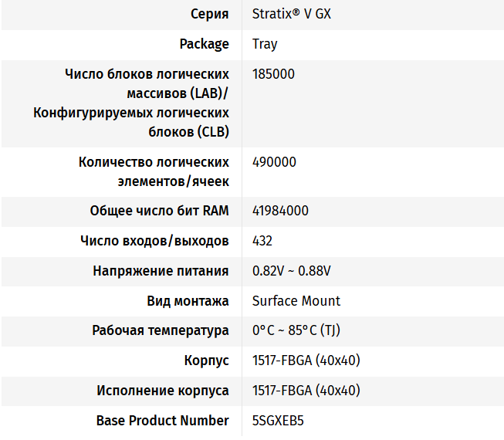504x440 pixels.
Task: Select the voltage value '0.82V ~ 0.88V'
Action: [x=291, y=271]
